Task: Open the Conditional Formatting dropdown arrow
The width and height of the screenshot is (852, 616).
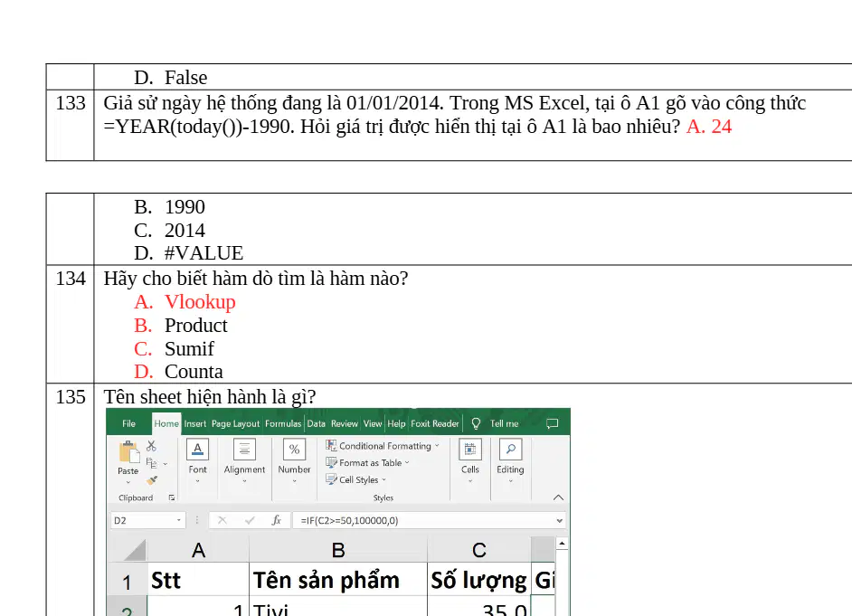Action: click(437, 445)
